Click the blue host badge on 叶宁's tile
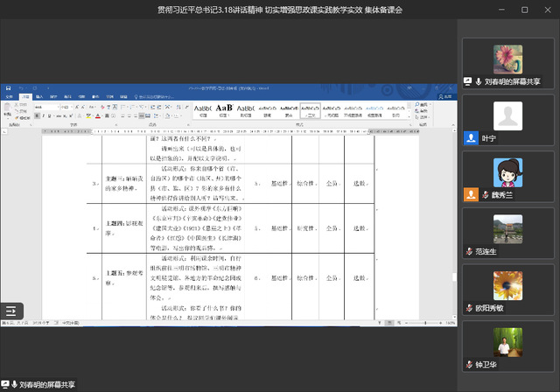The image size is (560, 392). point(469,138)
